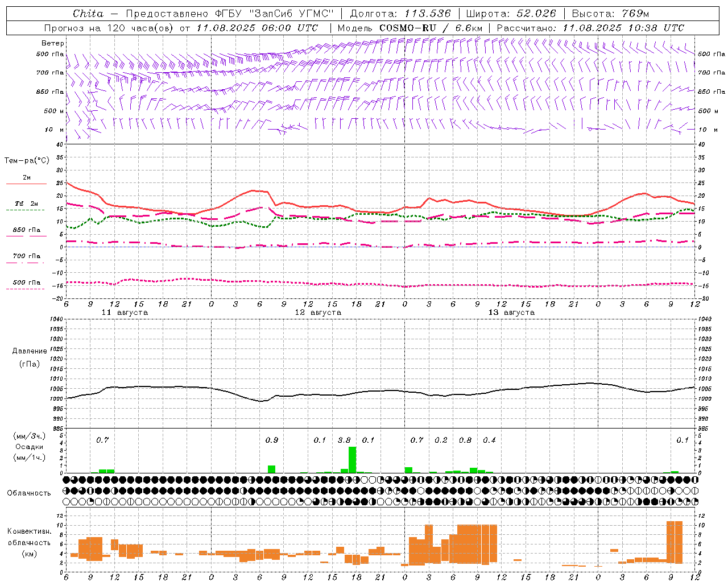728x582 pixels.
Task: Click the precipitation value "0.9"
Action: (272, 440)
